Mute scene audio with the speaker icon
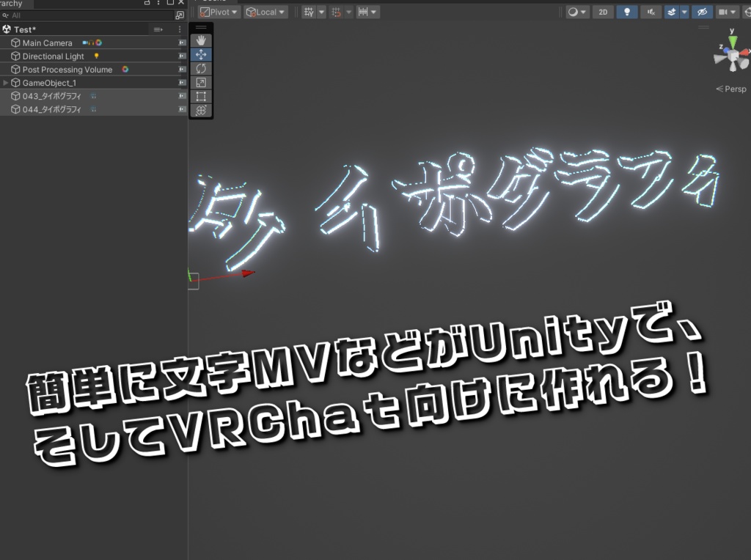The width and height of the screenshot is (751, 560). [x=651, y=12]
